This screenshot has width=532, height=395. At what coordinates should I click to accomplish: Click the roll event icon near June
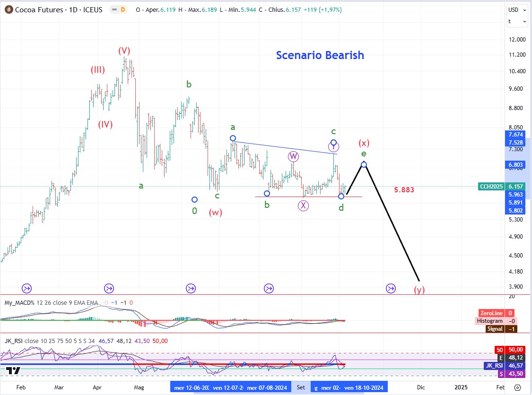click(191, 289)
